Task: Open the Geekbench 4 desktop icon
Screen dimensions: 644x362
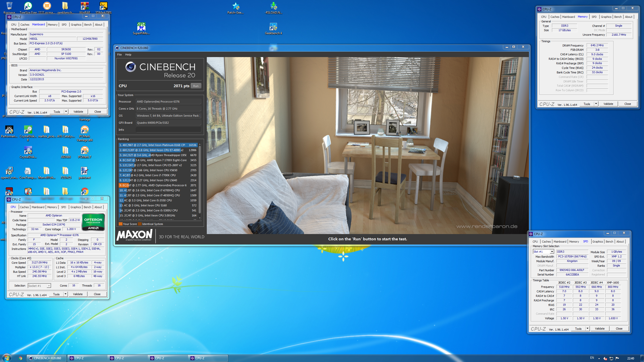Action: (273, 28)
